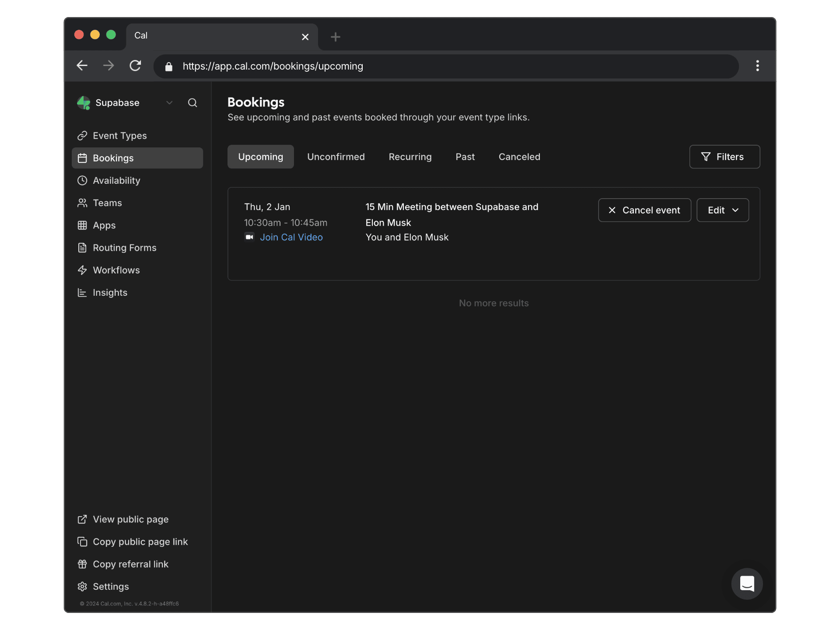Click the gift icon for referral link
The image size is (840, 630).
82,564
